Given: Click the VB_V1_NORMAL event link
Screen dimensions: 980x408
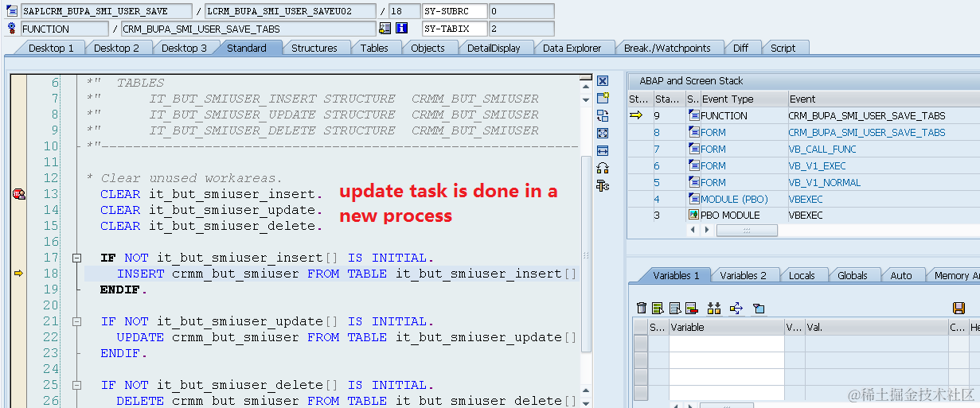Looking at the screenshot, I should coord(823,183).
